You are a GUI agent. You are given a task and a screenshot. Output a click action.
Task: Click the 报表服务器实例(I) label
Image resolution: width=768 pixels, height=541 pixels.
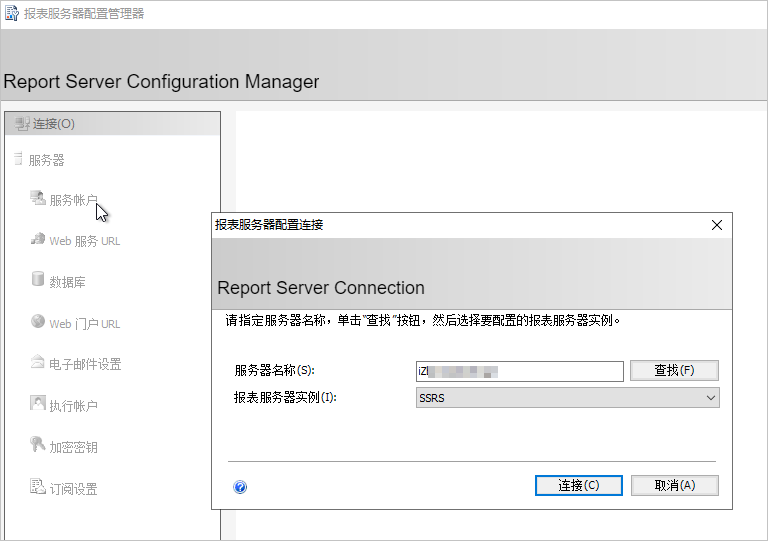click(285, 397)
